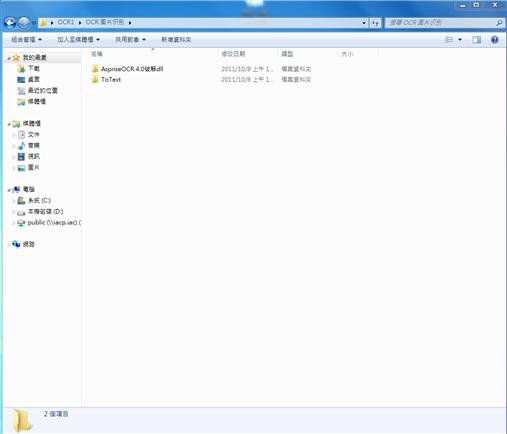Open the Organize menu in toolbar
Image resolution: width=507 pixels, height=434 pixels.
click(x=26, y=40)
